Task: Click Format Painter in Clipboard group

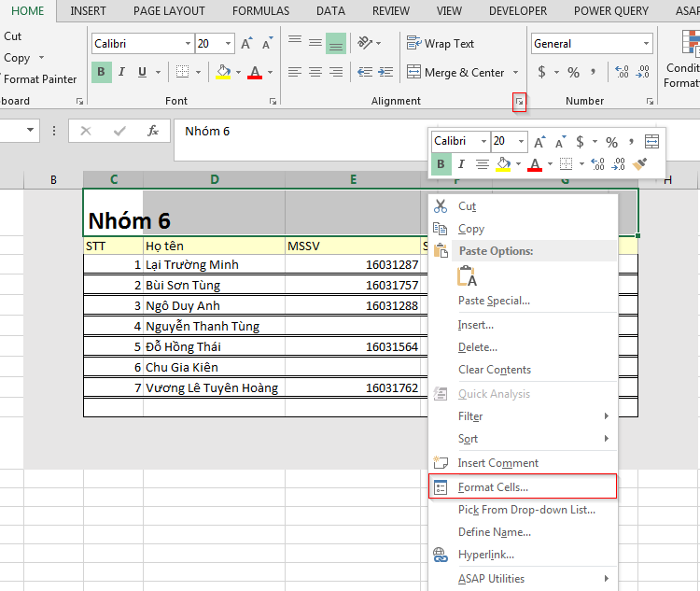Action: (x=38, y=79)
